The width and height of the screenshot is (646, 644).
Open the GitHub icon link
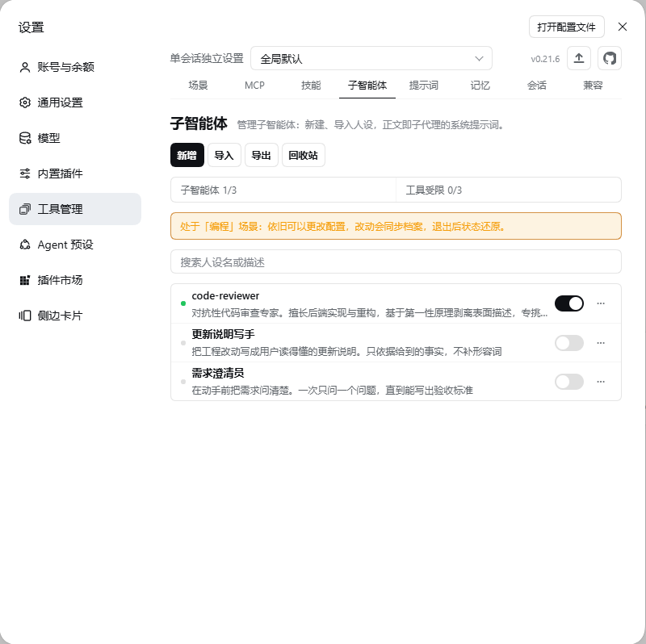click(610, 58)
